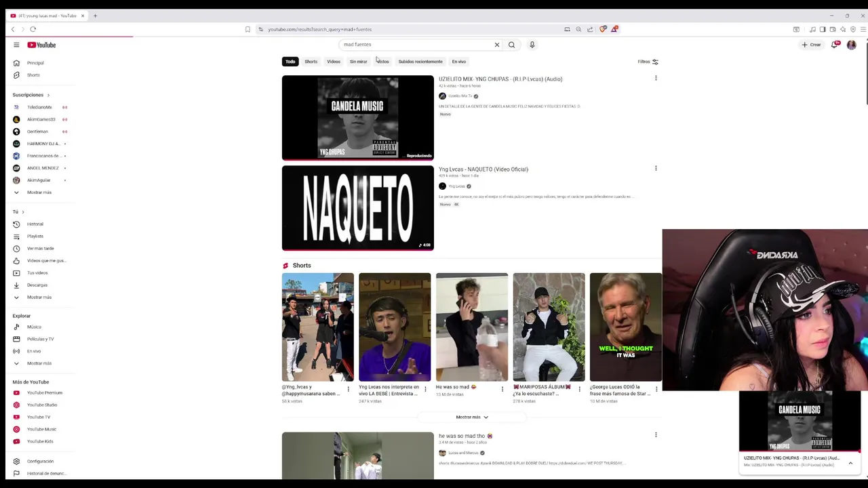
Task: Open the notifications bell
Action: 835,45
